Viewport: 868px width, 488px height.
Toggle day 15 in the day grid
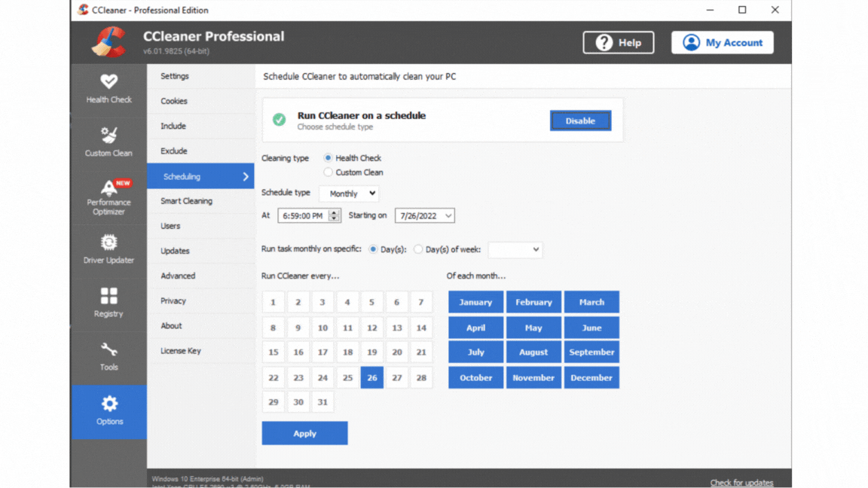273,352
